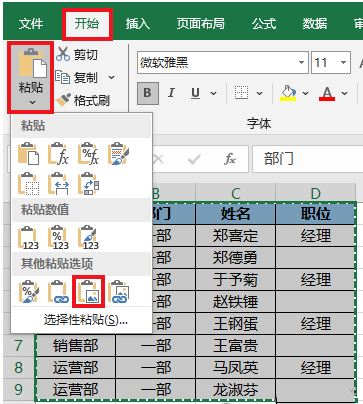
Task: Expand the borders options arrow
Action: (x=259, y=93)
